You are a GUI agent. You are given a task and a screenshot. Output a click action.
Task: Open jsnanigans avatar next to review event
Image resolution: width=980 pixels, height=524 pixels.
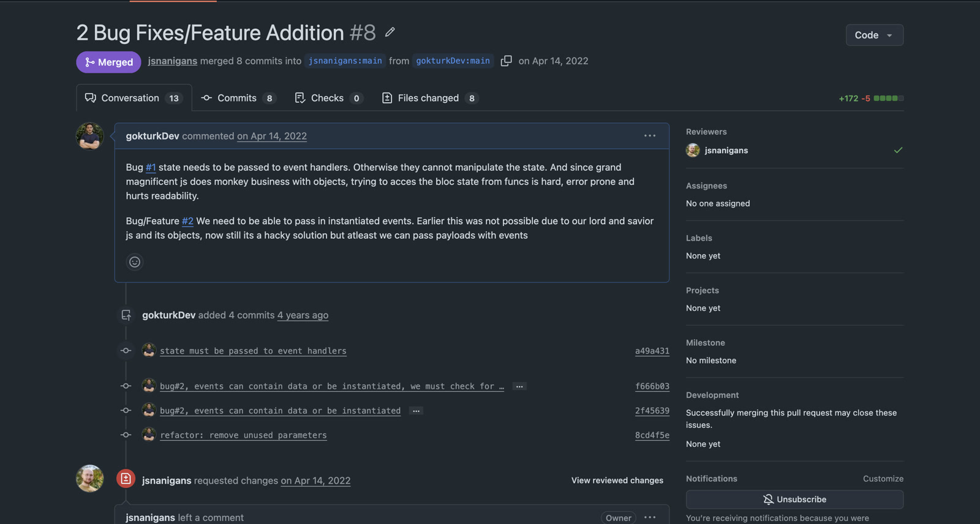89,479
